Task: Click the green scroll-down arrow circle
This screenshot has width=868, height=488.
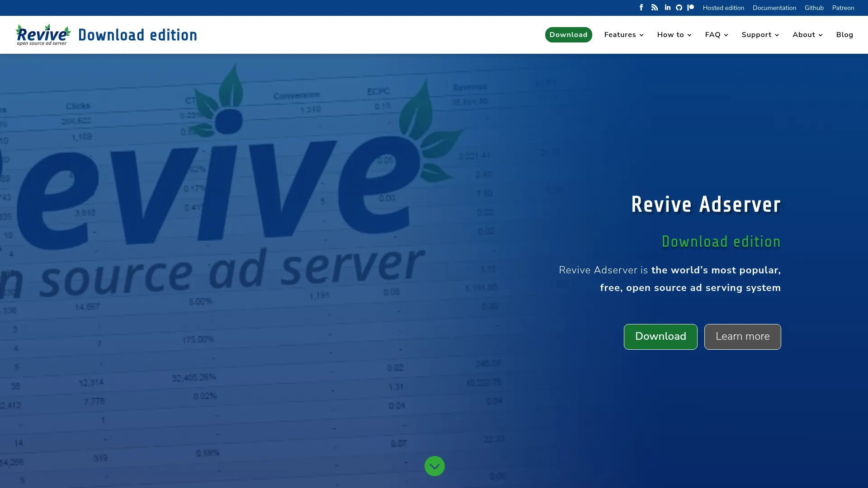Action: 434,466
